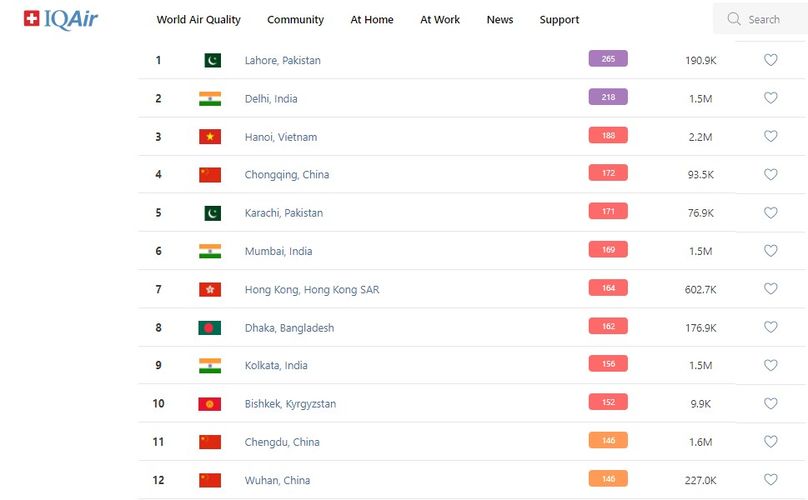Click the Kyrgyzstan flag beside Bishkek
808x500 pixels.
pyautogui.click(x=210, y=404)
